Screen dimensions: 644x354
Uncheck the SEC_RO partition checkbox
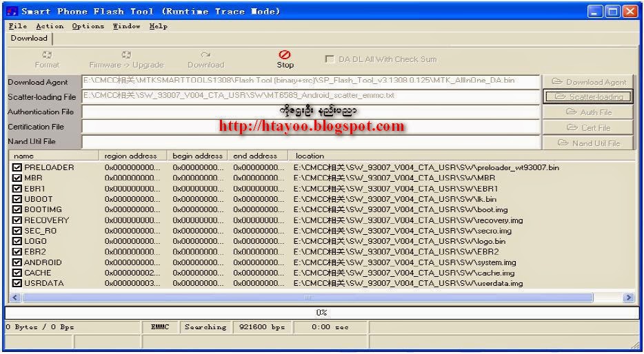tap(17, 231)
